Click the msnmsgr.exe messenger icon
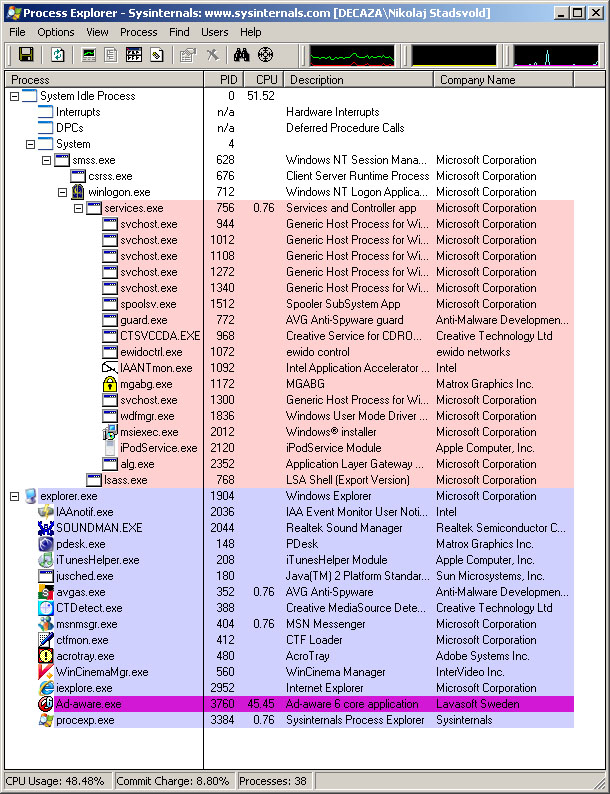Screen dimensions: 610x794 (x=46, y=624)
